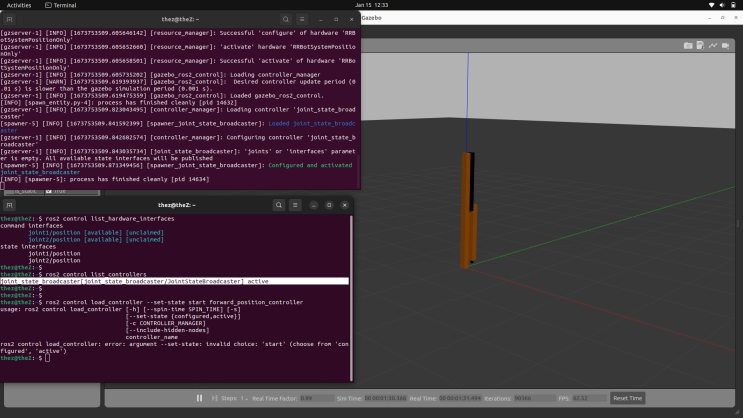
Task: Click the upper terminal new-tab icon
Action: click(12, 19)
